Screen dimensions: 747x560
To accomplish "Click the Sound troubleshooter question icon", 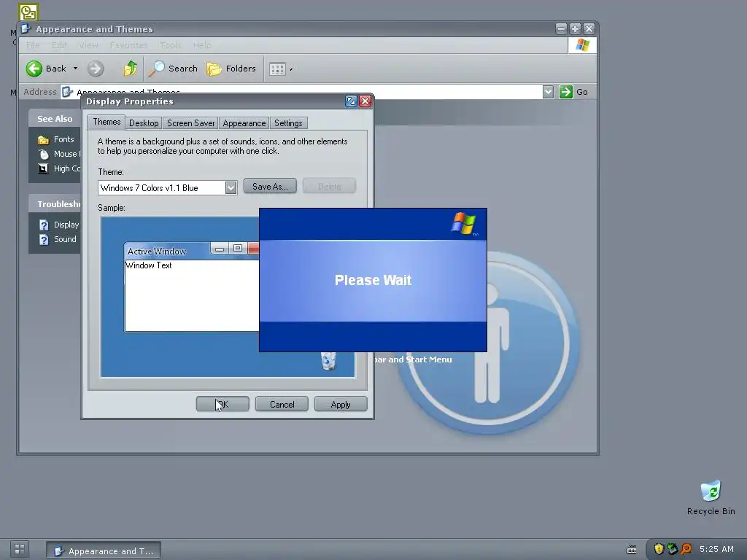I will click(x=44, y=239).
